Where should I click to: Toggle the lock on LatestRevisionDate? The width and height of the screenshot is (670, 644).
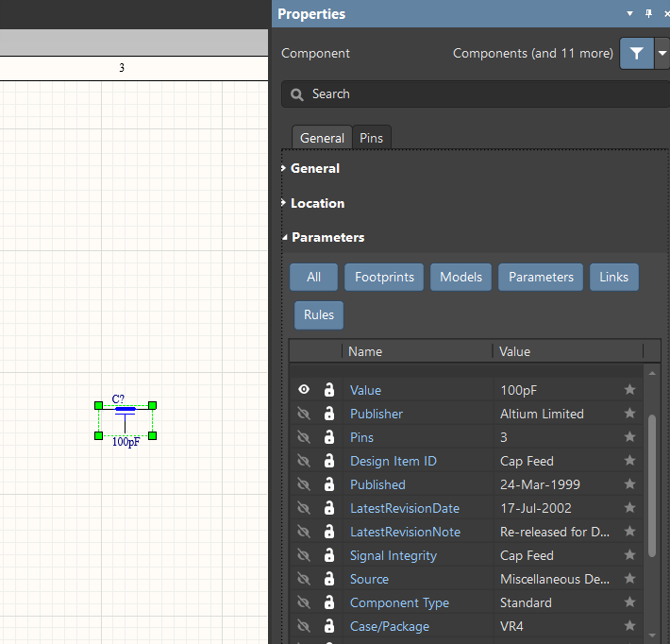(329, 507)
